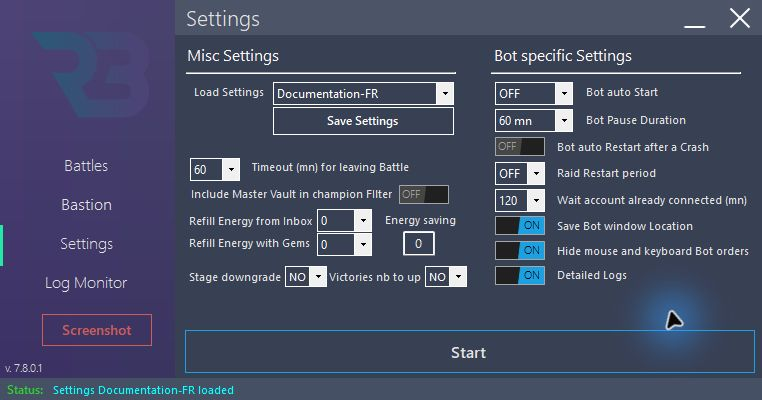Open the Raid Restart period dropdown

(520, 174)
